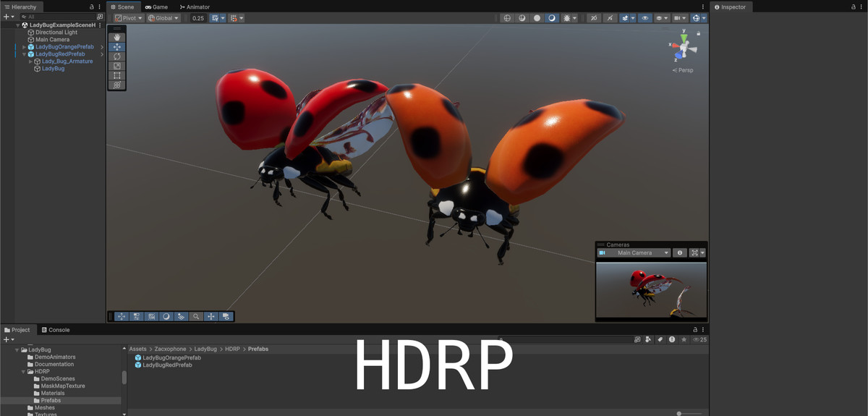This screenshot has height=416, width=868.
Task: Edit the 0.25 grid size field
Action: coord(198,18)
